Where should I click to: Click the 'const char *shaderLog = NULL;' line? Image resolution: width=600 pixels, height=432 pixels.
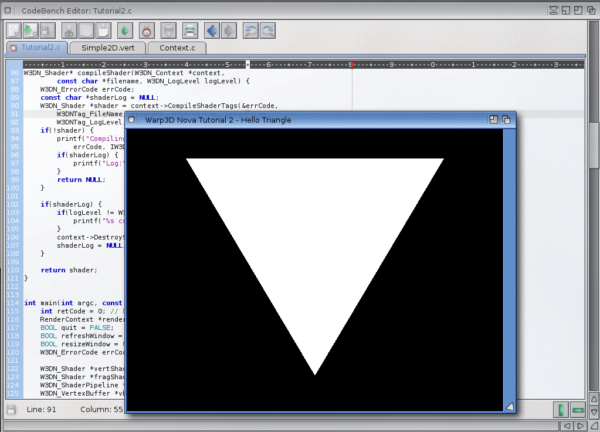coord(99,98)
